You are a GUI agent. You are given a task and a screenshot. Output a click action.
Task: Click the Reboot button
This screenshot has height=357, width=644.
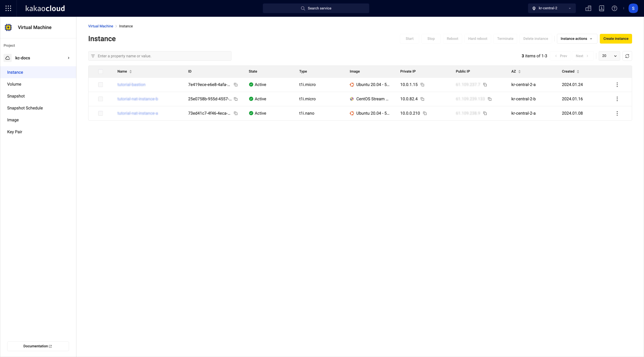coord(453,39)
